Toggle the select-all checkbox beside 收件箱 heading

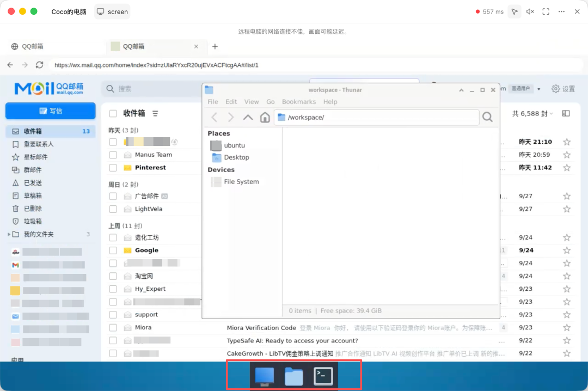click(x=113, y=113)
